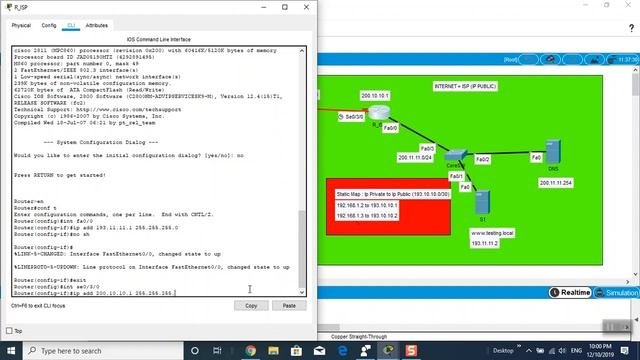Switch to Simulation mode
The width and height of the screenshot is (640, 360).
coord(617,293)
